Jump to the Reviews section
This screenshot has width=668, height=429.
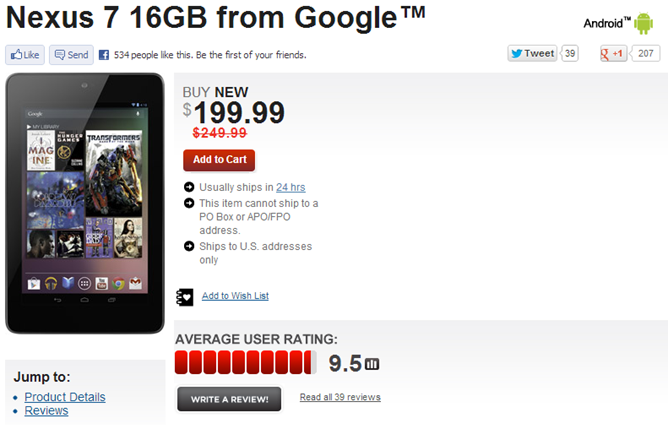[x=46, y=411]
